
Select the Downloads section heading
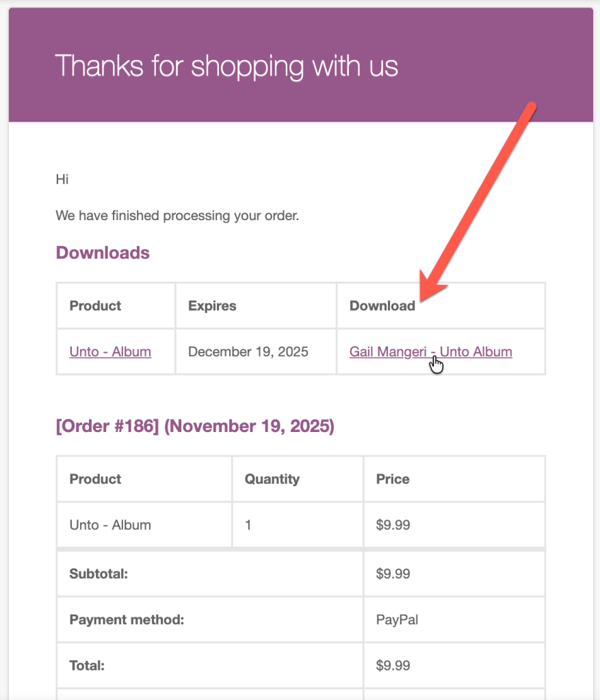click(x=103, y=253)
